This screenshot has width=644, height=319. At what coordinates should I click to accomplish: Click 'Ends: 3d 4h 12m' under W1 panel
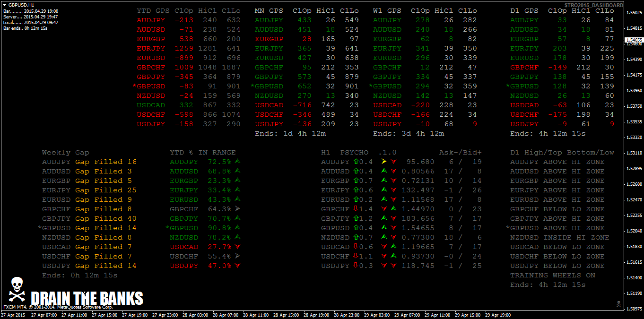click(x=409, y=133)
